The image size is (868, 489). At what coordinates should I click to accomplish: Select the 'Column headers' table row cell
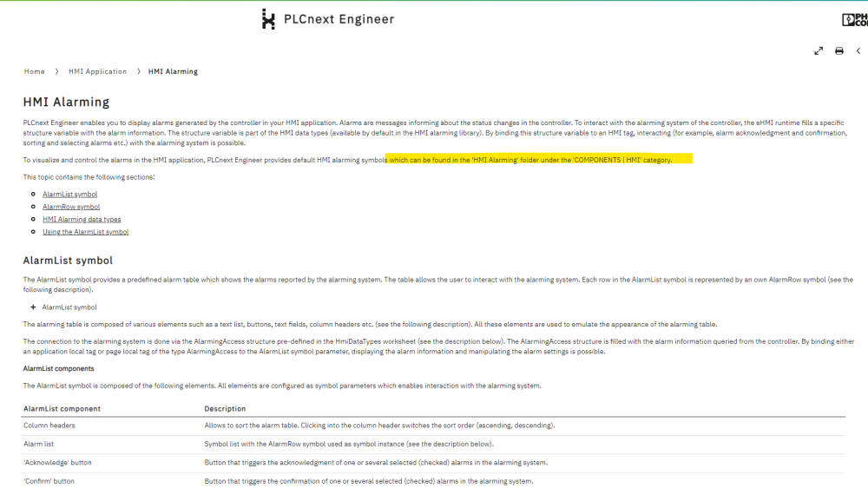click(x=49, y=426)
